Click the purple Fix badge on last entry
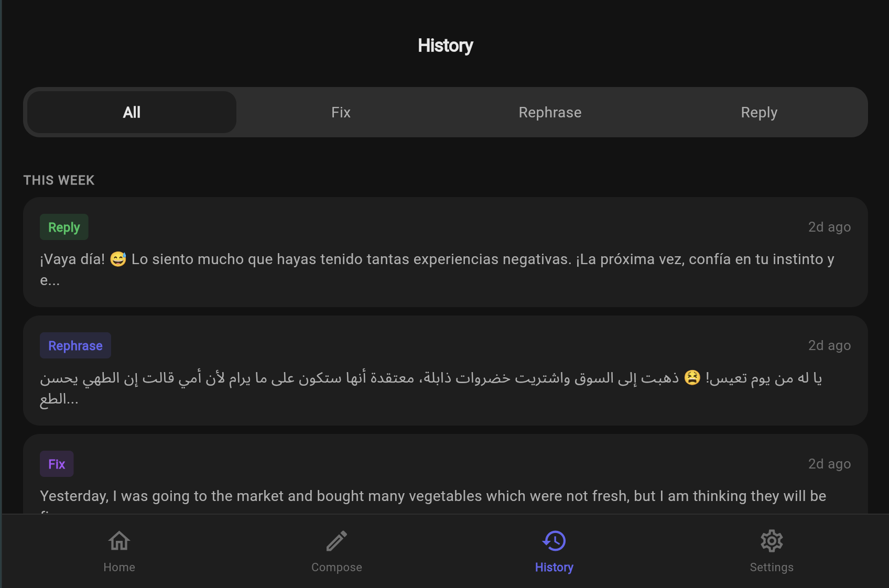 [x=56, y=464]
